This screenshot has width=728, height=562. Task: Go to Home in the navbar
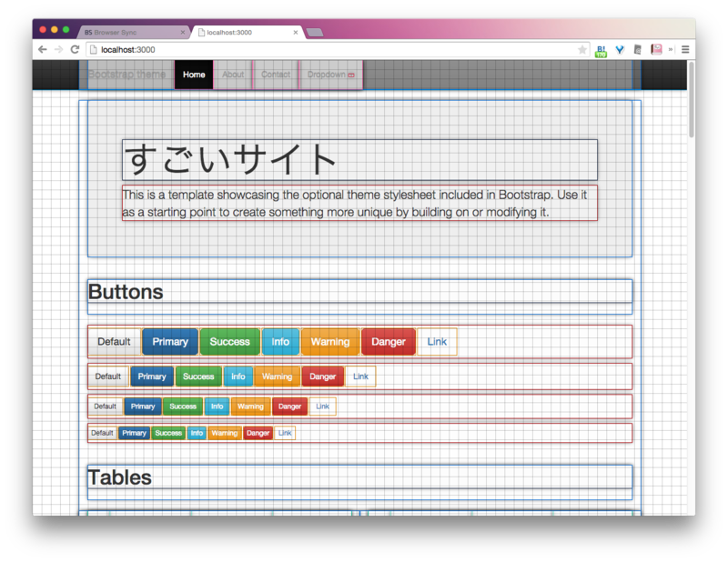[194, 75]
